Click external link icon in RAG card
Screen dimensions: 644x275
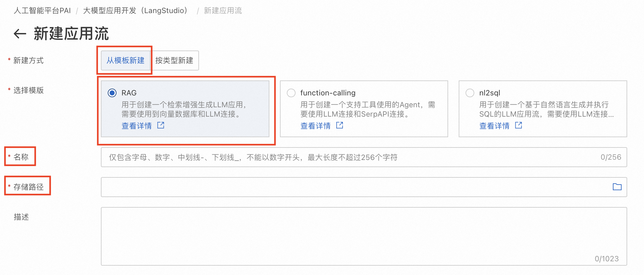(161, 125)
